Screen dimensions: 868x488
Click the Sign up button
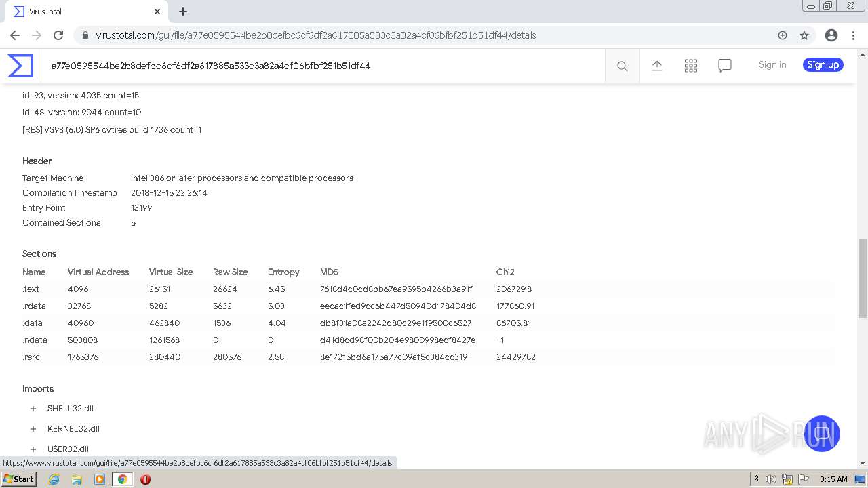[x=823, y=65]
